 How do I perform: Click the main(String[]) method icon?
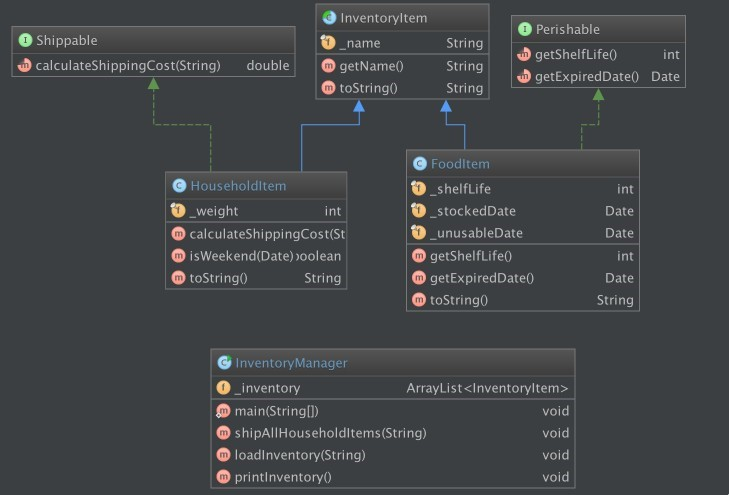(224, 411)
